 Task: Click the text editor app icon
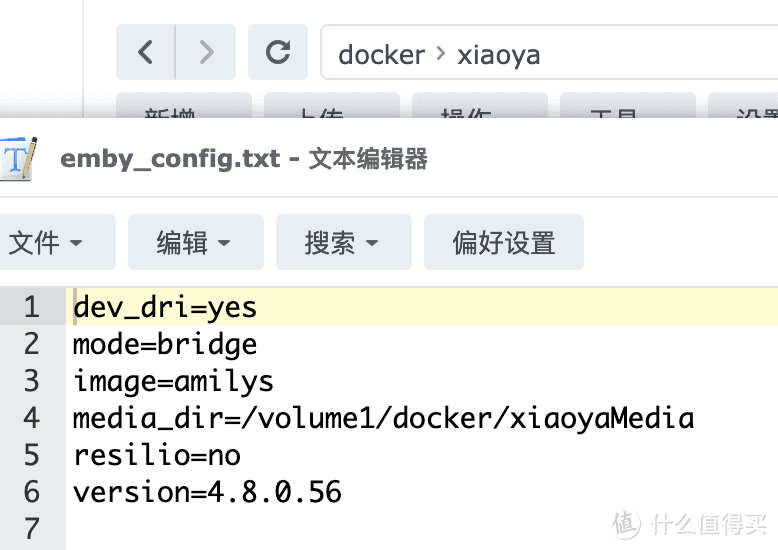(18, 159)
